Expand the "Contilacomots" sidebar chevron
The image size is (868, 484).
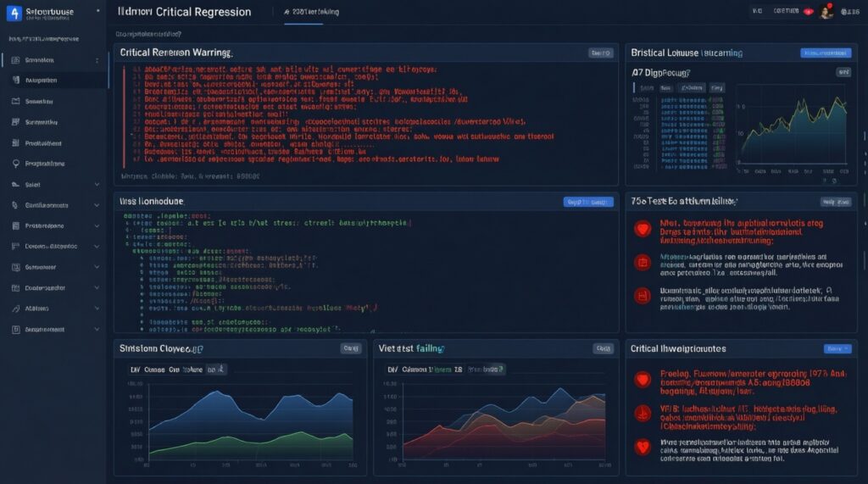(x=97, y=205)
